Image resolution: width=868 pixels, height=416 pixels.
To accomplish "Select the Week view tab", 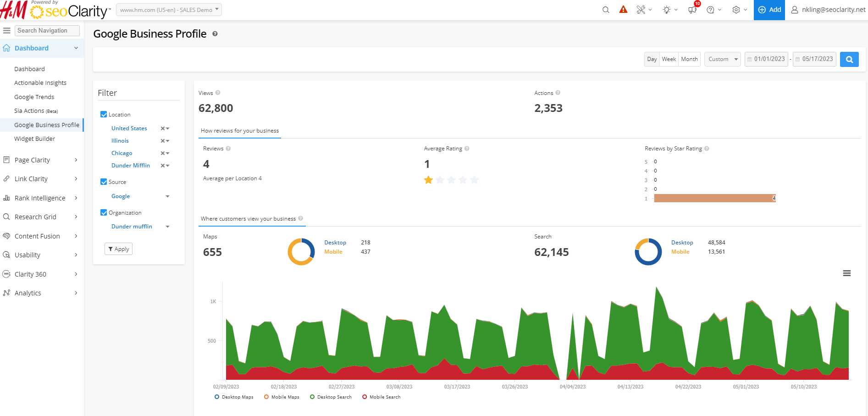I will click(x=669, y=59).
